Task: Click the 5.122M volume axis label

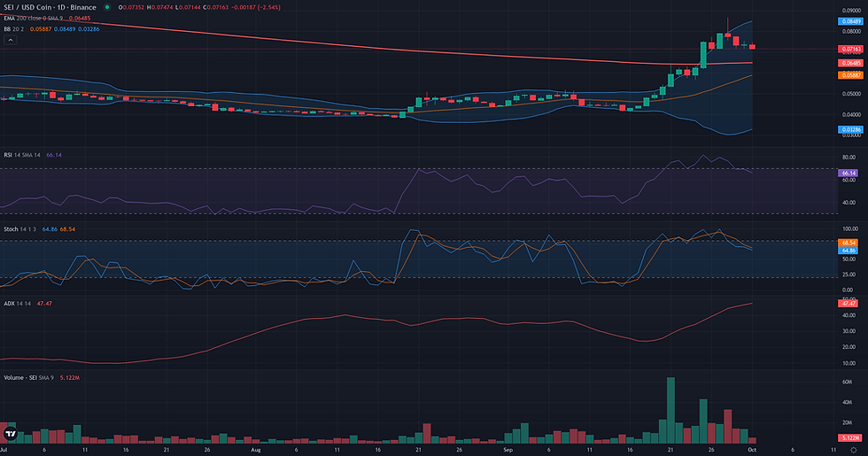Action: [x=849, y=437]
